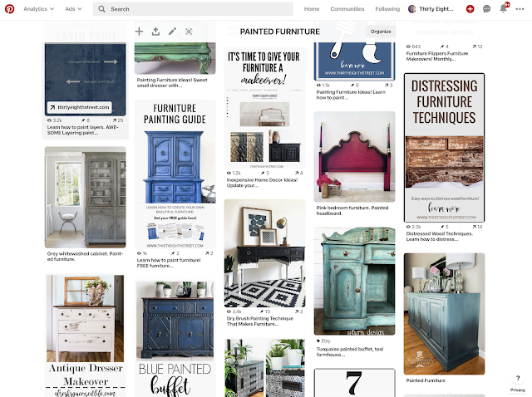Open the Analytics dropdown menu
The height and width of the screenshot is (397, 532).
coord(38,9)
